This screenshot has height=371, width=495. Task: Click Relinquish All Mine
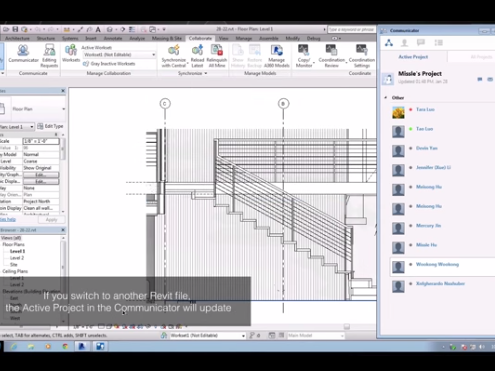217,56
